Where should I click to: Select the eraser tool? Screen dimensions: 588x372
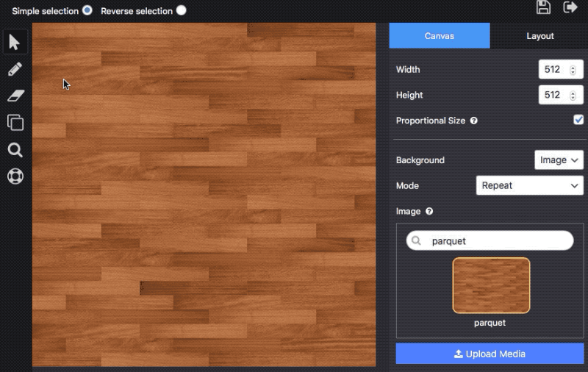click(x=15, y=96)
